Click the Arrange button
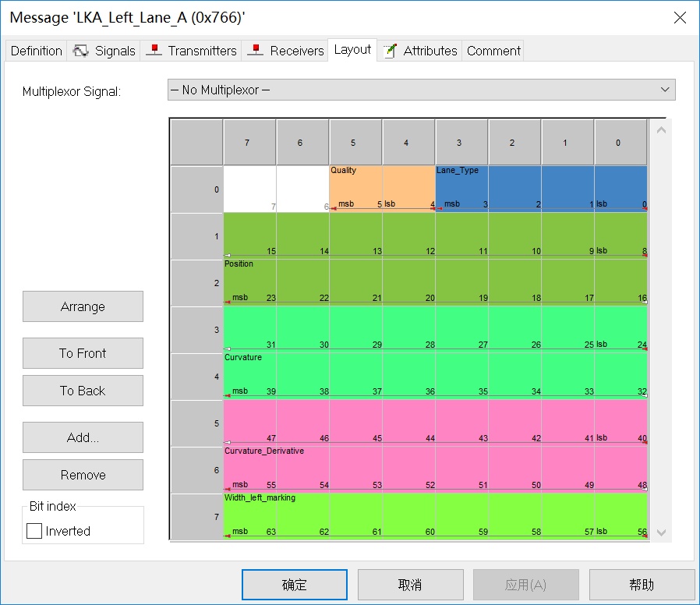This screenshot has width=700, height=605. coord(83,306)
